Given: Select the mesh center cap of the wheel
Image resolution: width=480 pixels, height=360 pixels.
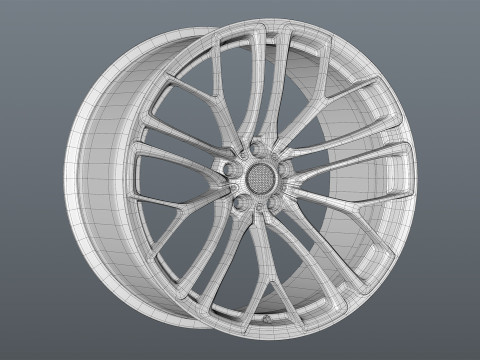Looking at the screenshot, I should (261, 178).
